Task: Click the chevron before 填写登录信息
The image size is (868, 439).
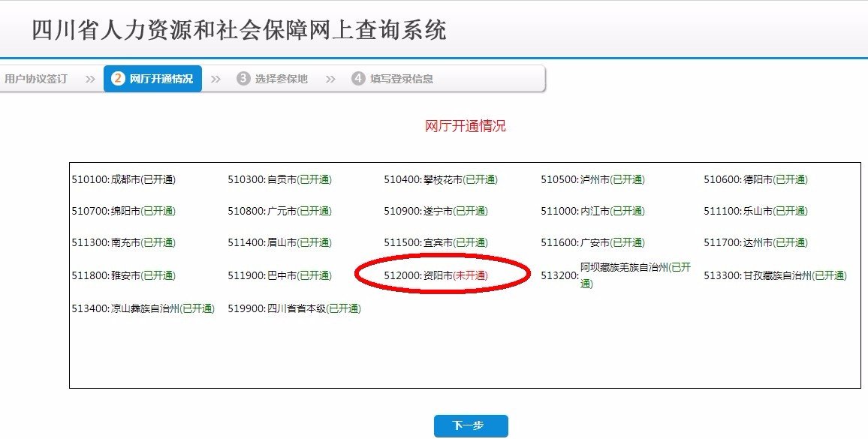Action: tap(329, 77)
